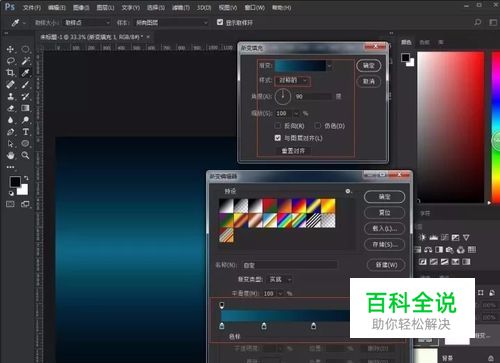The width and height of the screenshot is (500, 363).
Task: Select the Ellipse shape tool
Action: (26, 144)
